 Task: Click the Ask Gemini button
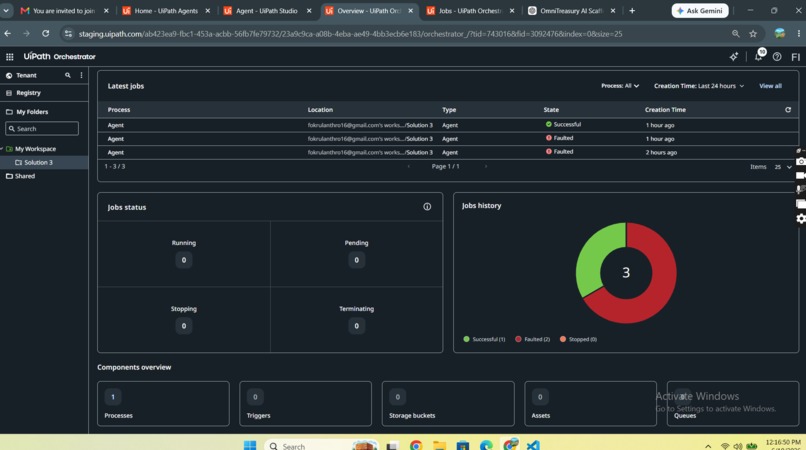tap(700, 10)
